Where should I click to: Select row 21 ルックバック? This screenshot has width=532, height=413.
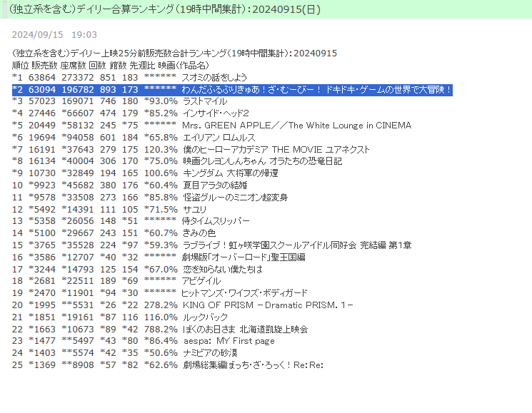click(x=120, y=317)
